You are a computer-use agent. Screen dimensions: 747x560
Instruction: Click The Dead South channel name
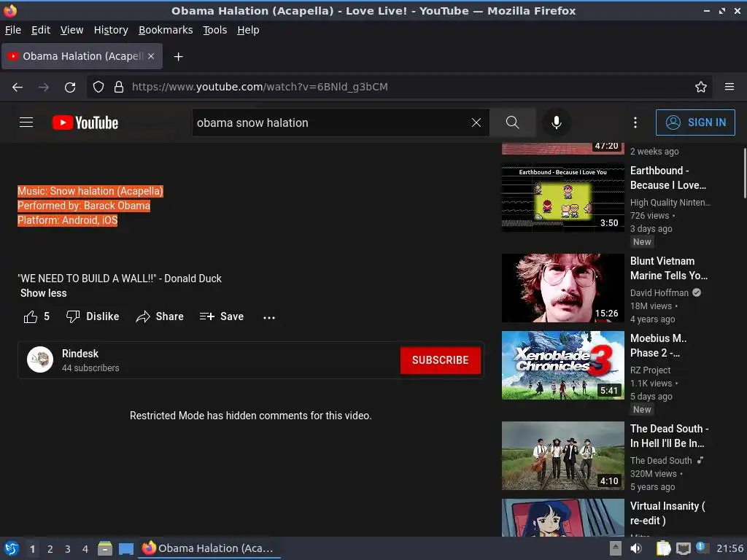(x=661, y=461)
